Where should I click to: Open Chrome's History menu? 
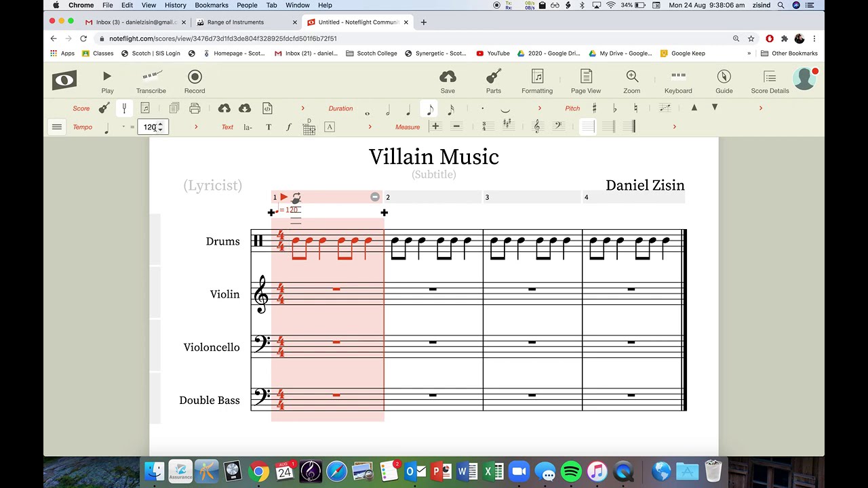tap(175, 5)
